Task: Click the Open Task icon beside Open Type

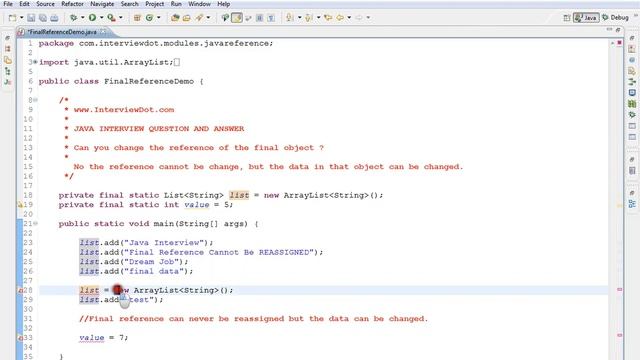Action: pos(187,18)
